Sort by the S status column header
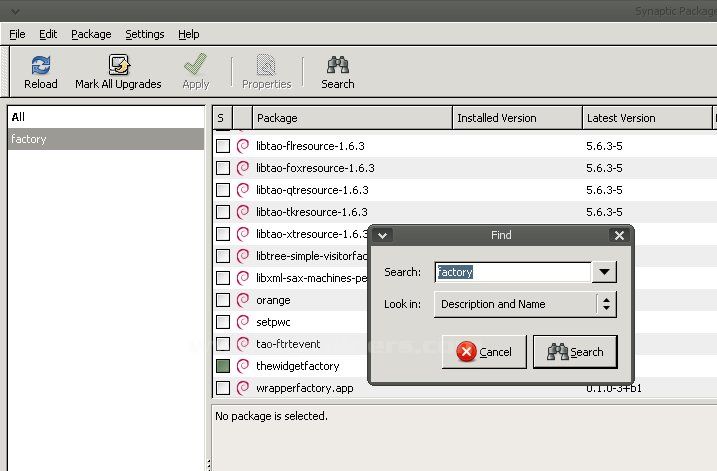This screenshot has height=471, width=717. point(222,118)
